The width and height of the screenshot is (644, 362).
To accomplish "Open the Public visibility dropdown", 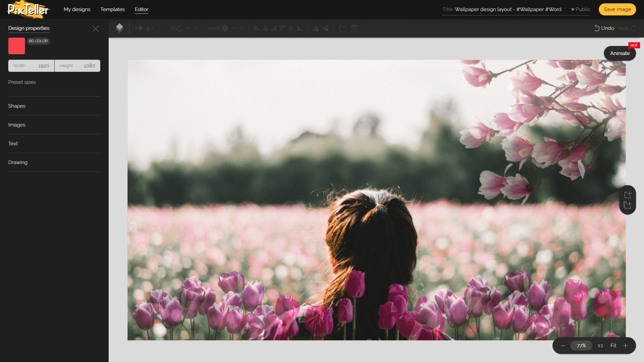I will (581, 9).
